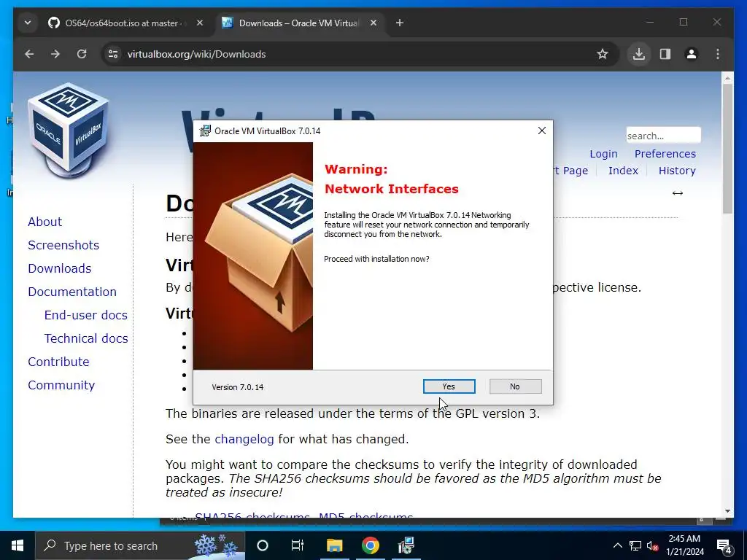
Task: Open the Chrome downloads panel
Action: click(639, 54)
